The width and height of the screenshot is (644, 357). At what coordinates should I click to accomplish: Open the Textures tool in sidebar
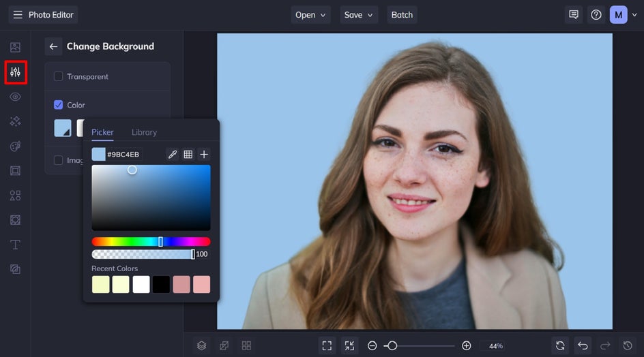coord(15,269)
